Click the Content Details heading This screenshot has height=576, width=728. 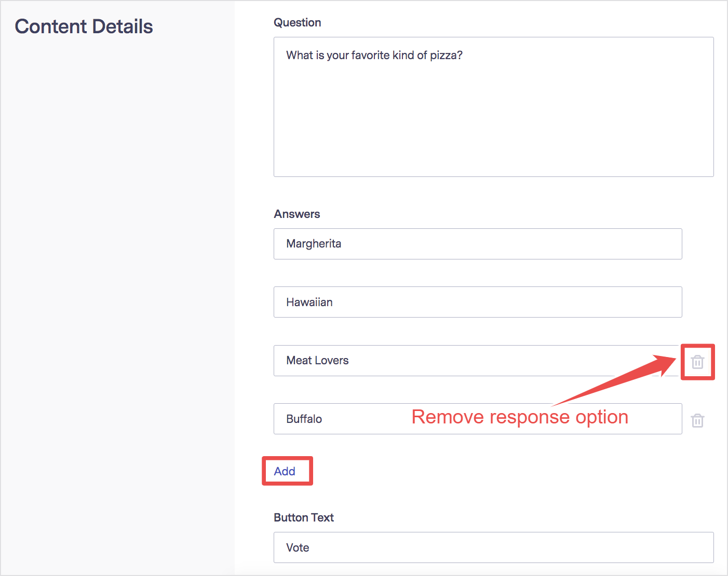(84, 26)
